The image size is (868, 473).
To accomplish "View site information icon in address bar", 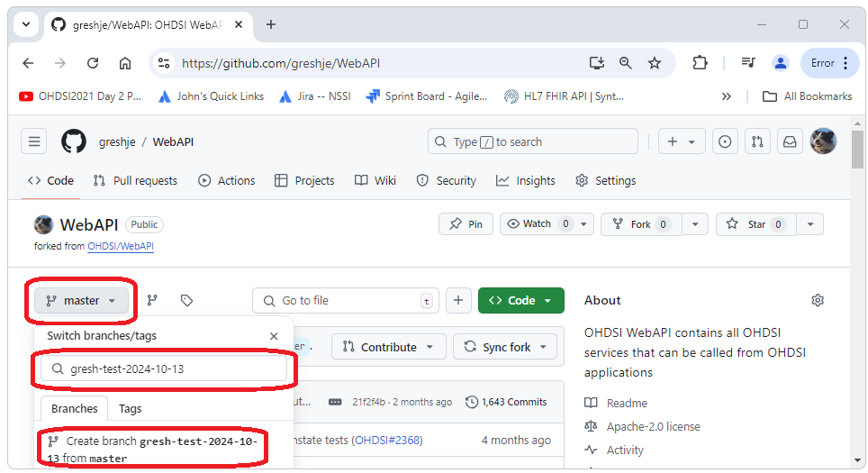I will click(x=164, y=63).
